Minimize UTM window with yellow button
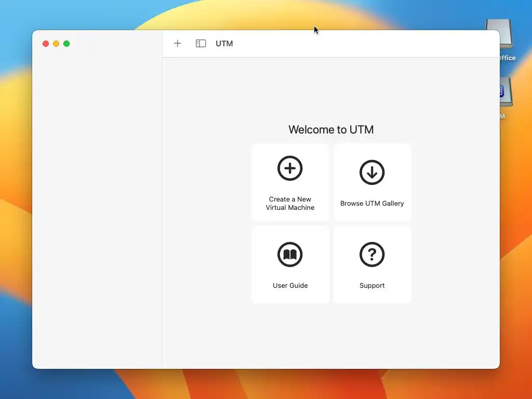Image resolution: width=532 pixels, height=399 pixels. click(56, 44)
